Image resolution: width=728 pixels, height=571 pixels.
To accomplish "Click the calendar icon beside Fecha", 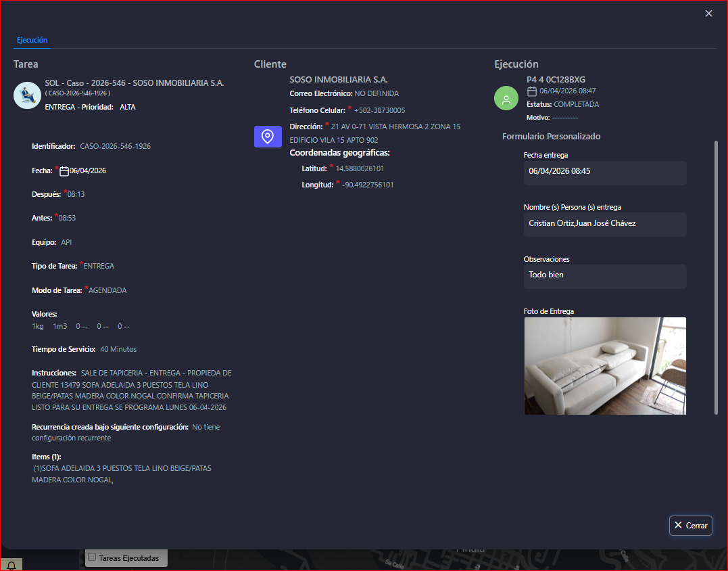I will (x=64, y=171).
